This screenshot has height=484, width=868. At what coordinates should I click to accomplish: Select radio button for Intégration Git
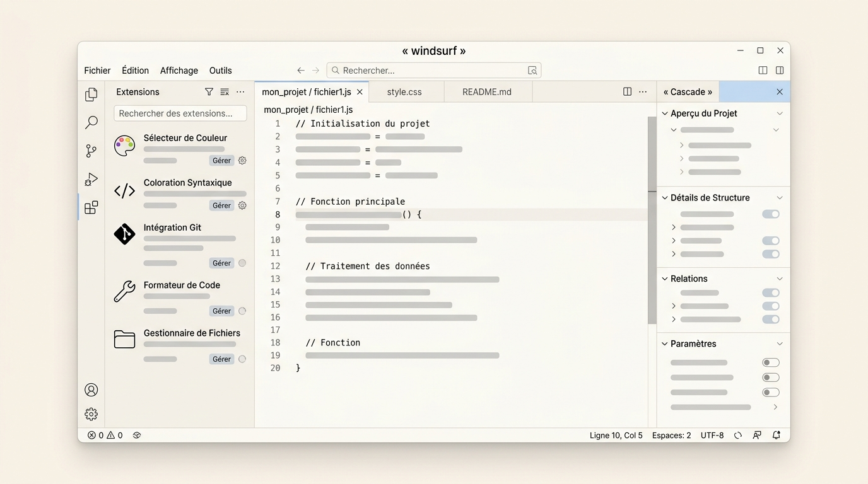242,263
